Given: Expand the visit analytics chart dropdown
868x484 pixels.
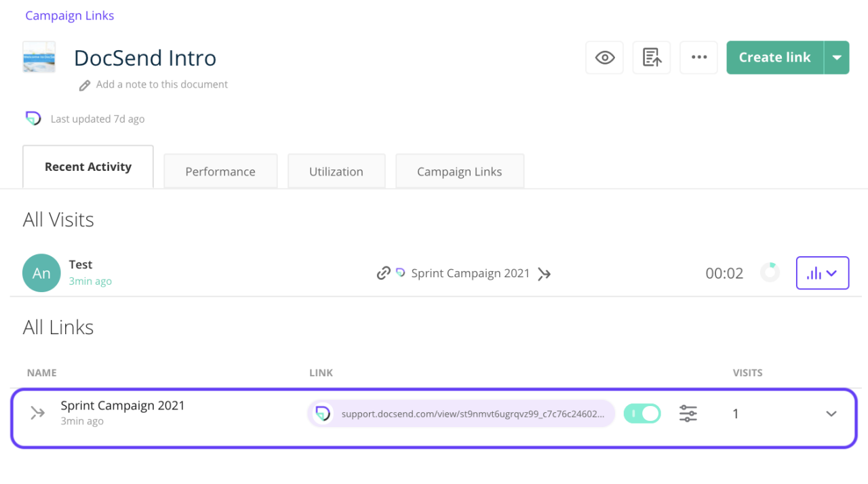Looking at the screenshot, I should coord(822,273).
